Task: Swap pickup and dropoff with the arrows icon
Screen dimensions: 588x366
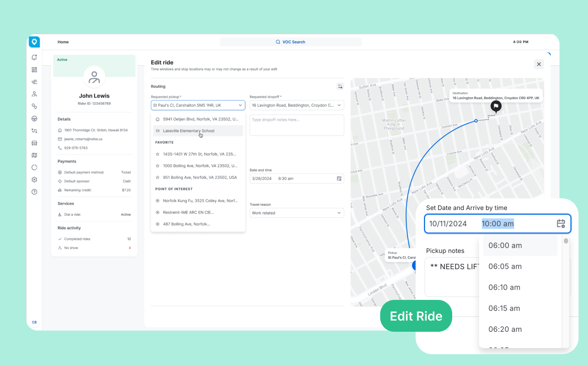Action: click(x=340, y=87)
